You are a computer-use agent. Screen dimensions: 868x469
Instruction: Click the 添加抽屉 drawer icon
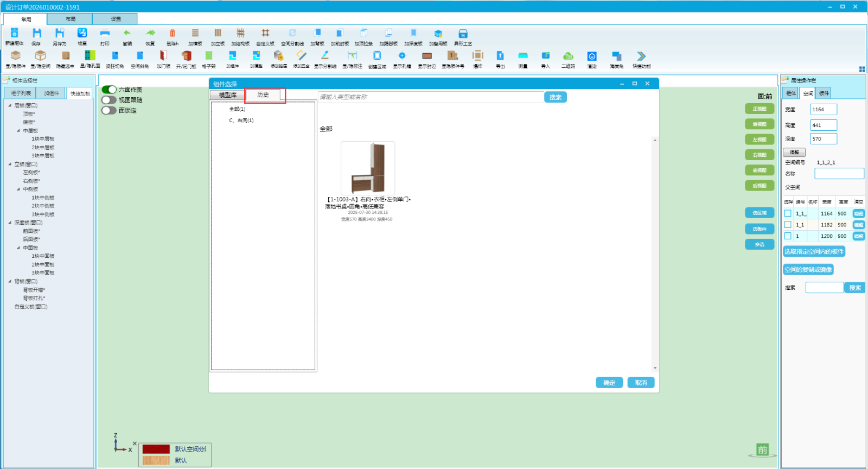tap(278, 56)
